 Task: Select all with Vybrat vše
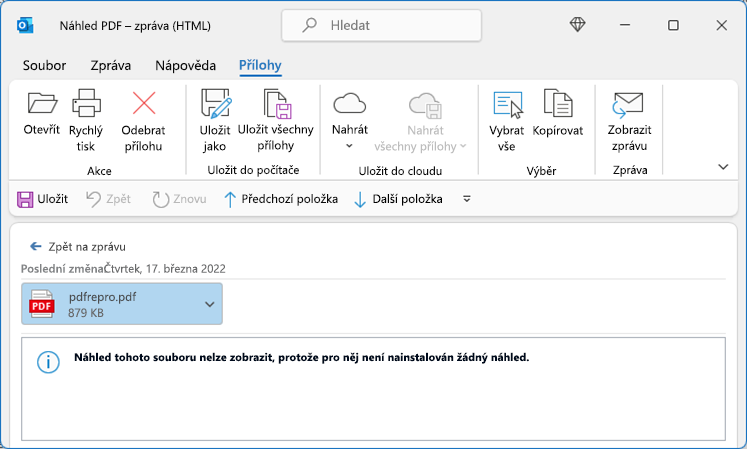click(506, 121)
